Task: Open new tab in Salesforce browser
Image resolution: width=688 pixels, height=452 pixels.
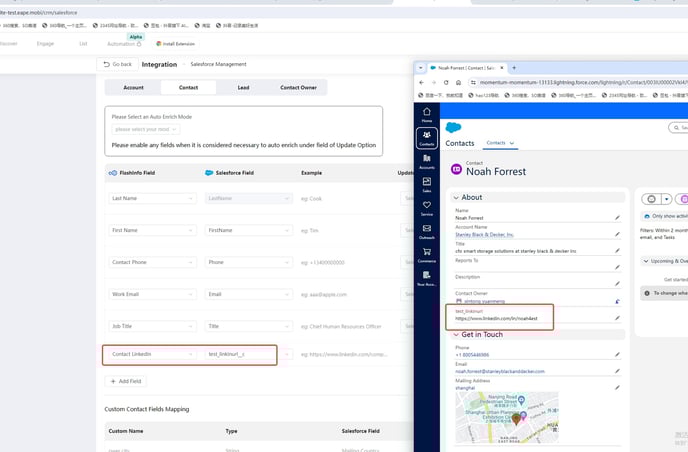Action: pyautogui.click(x=514, y=68)
